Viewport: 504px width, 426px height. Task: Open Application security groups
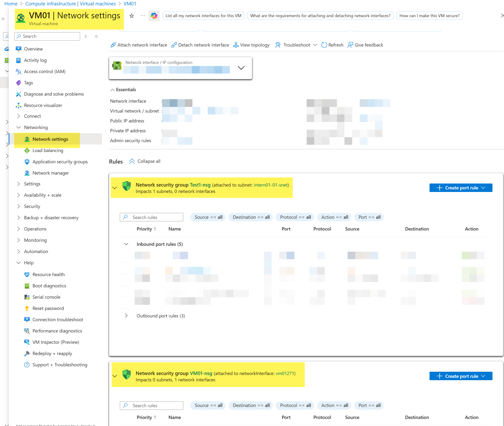click(x=60, y=162)
